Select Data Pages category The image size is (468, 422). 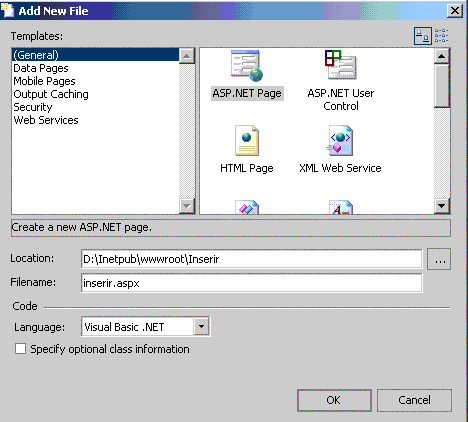(x=41, y=68)
